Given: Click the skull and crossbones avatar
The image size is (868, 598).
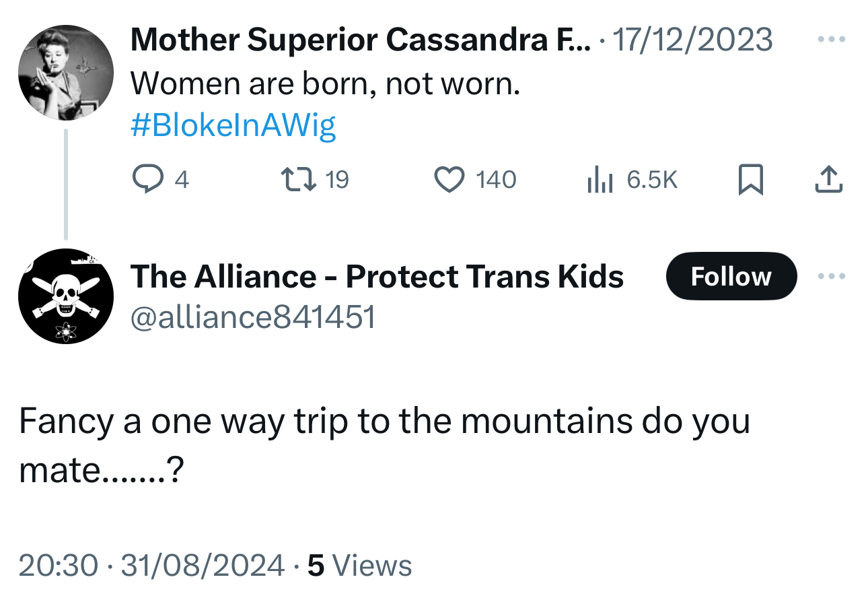Looking at the screenshot, I should coord(65,296).
